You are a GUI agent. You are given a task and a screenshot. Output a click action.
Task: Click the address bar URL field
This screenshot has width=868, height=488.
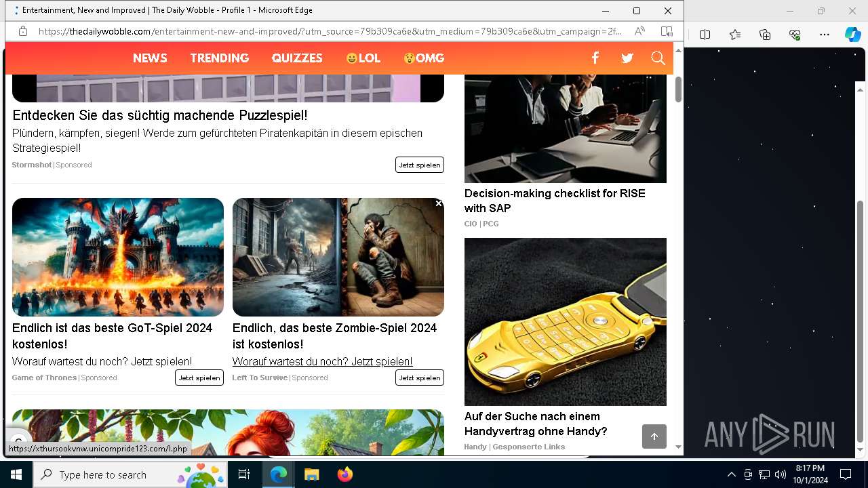pyautogui.click(x=330, y=31)
